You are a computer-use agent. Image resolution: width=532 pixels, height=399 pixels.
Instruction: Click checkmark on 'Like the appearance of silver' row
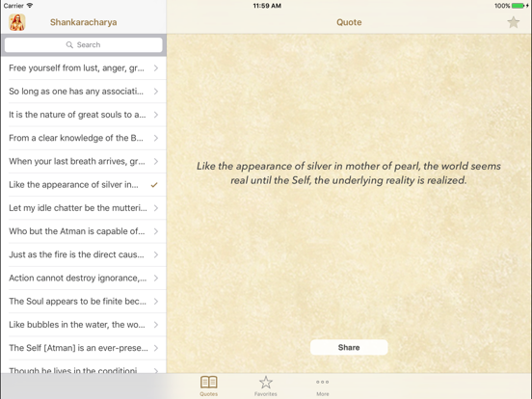coord(154,185)
